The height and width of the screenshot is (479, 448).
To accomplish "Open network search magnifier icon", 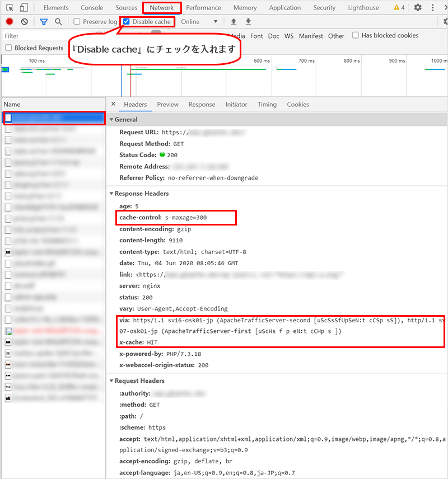I will 58,22.
